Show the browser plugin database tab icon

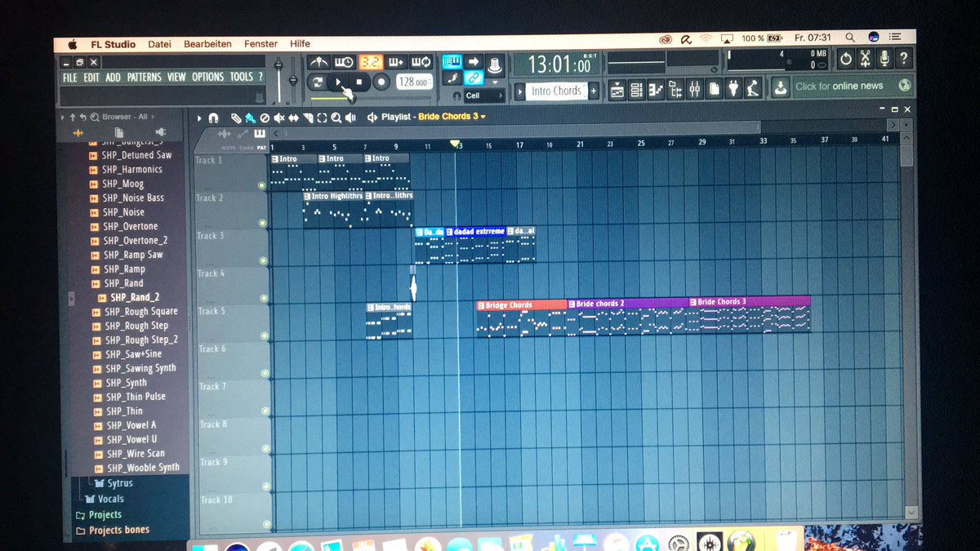click(160, 132)
